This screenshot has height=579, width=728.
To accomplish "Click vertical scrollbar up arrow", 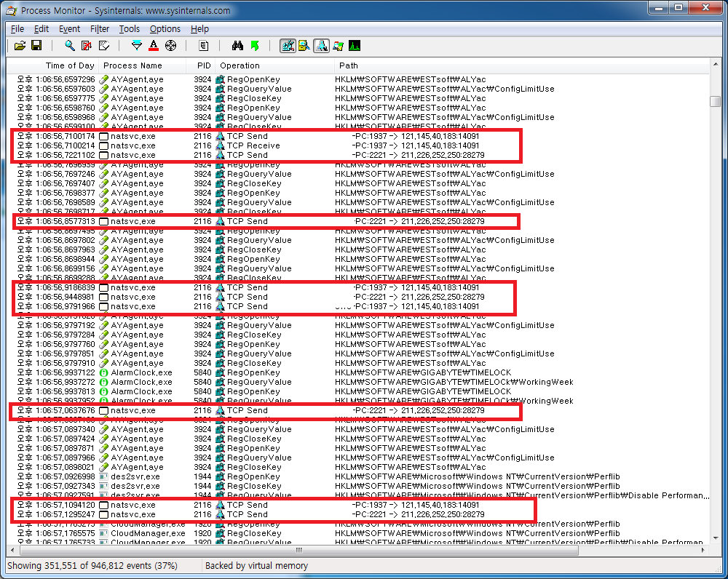I will (x=715, y=65).
